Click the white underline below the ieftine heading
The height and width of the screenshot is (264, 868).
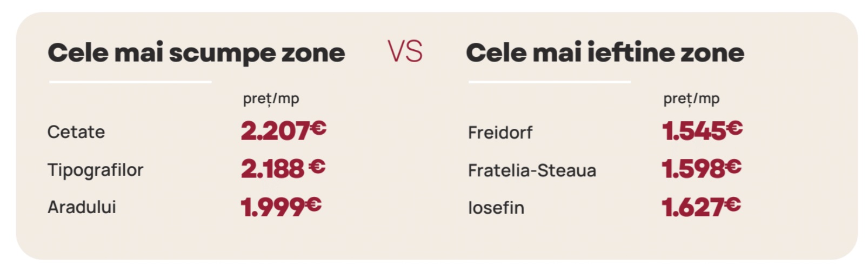click(x=550, y=82)
